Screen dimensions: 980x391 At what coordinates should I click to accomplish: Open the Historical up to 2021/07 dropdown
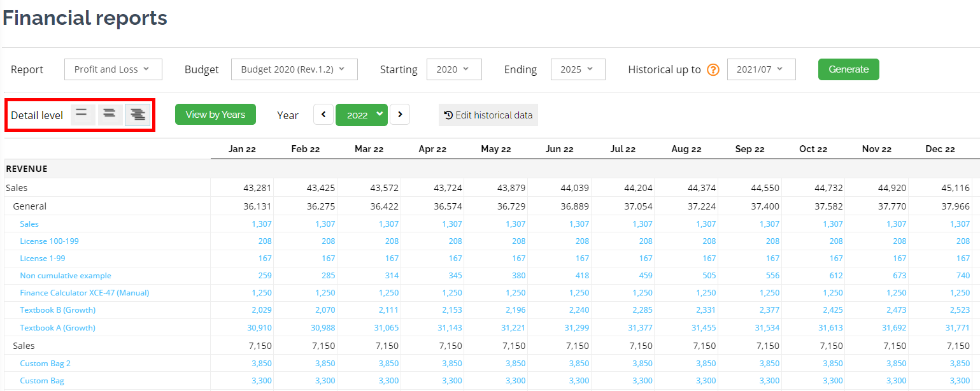pos(762,69)
